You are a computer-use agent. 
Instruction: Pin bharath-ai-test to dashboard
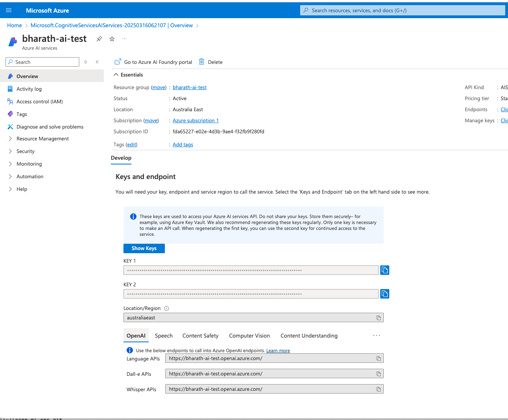[x=99, y=39]
